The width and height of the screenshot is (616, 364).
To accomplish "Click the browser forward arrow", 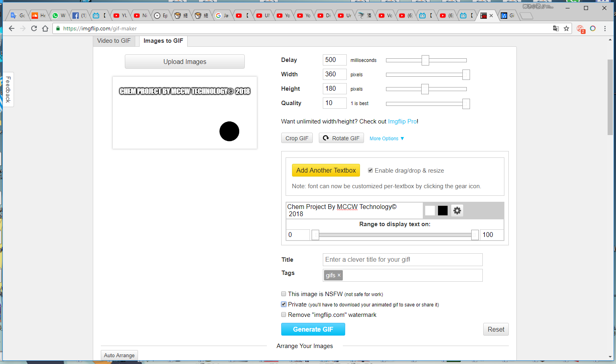I will pyautogui.click(x=23, y=28).
